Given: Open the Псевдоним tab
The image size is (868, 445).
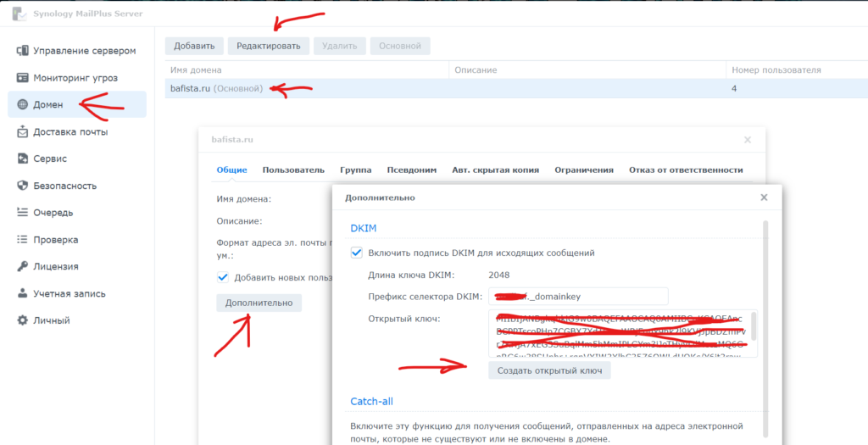Looking at the screenshot, I should point(412,170).
